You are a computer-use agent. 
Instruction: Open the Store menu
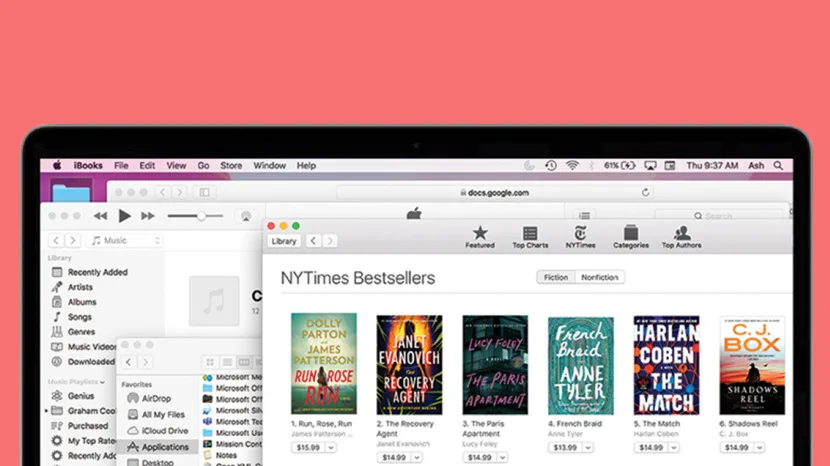231,165
